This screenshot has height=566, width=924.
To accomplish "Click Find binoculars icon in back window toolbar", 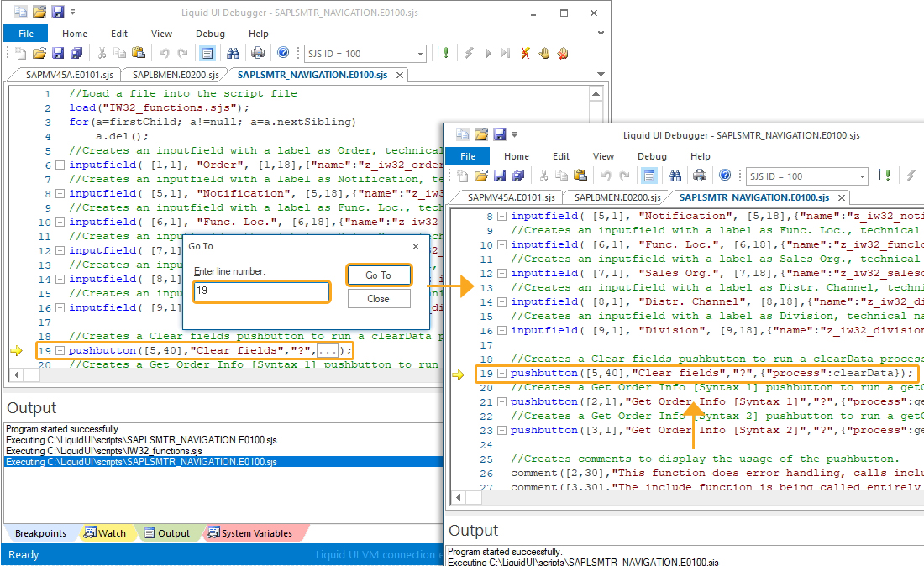I will [234, 54].
